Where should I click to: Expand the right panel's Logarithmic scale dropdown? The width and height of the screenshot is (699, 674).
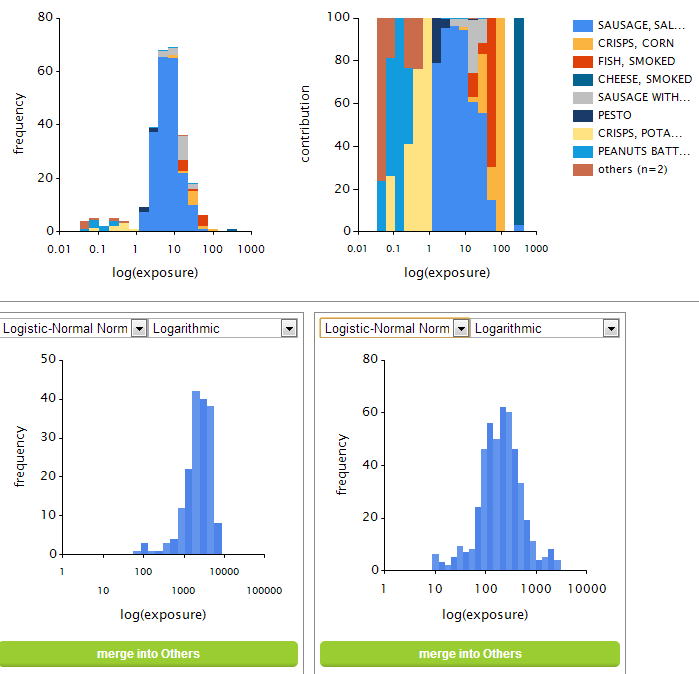[610, 328]
